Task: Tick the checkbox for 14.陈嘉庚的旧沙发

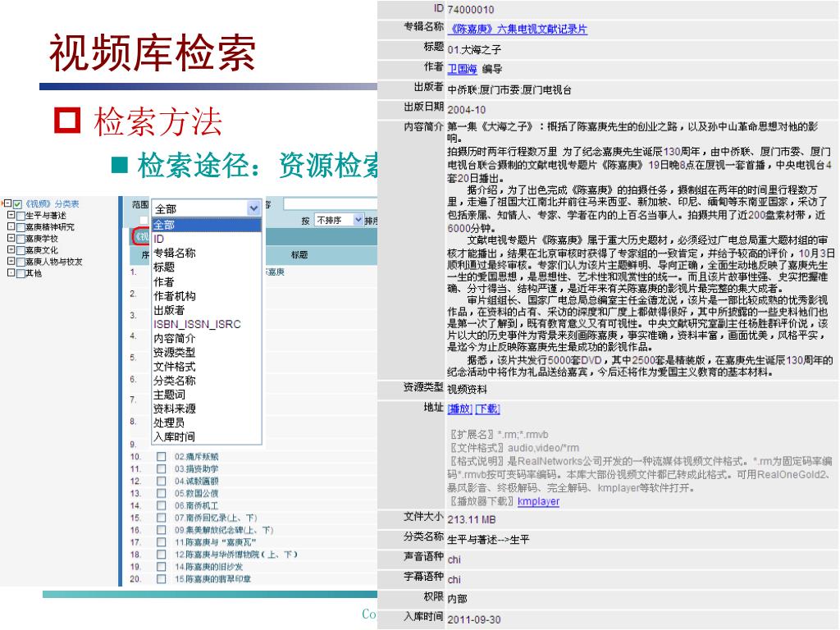Action: tap(162, 567)
